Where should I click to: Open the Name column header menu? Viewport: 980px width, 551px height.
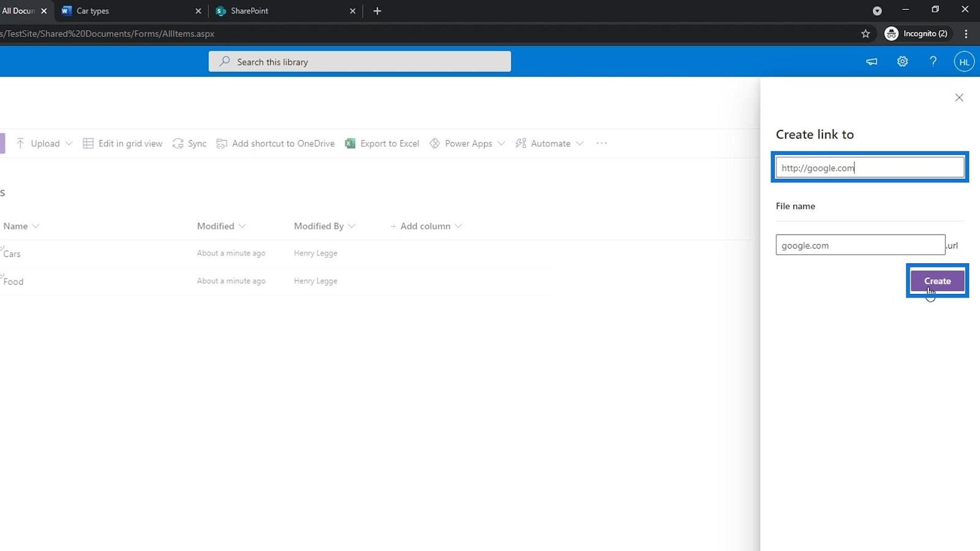coord(21,226)
